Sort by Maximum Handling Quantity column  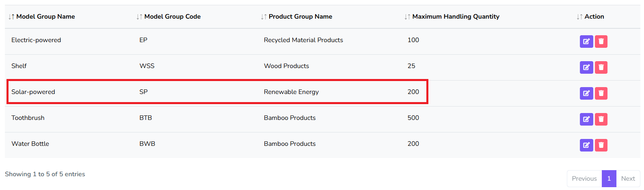[x=456, y=17]
